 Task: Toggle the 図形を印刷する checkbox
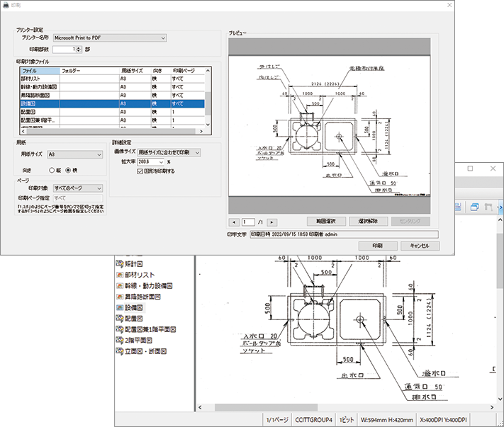pyautogui.click(x=140, y=171)
